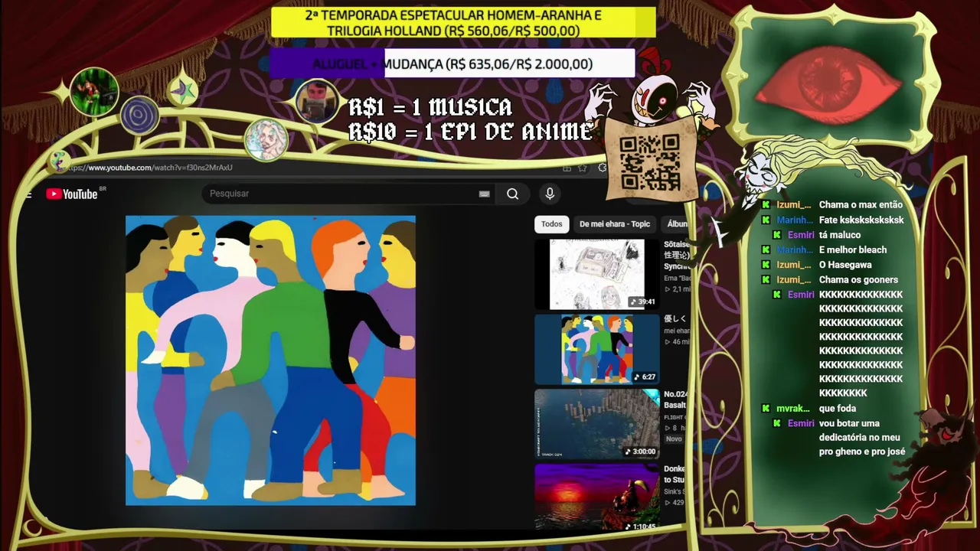The width and height of the screenshot is (980, 551).
Task: Open the sunset thumbnail lasting 1:10:45
Action: click(597, 497)
